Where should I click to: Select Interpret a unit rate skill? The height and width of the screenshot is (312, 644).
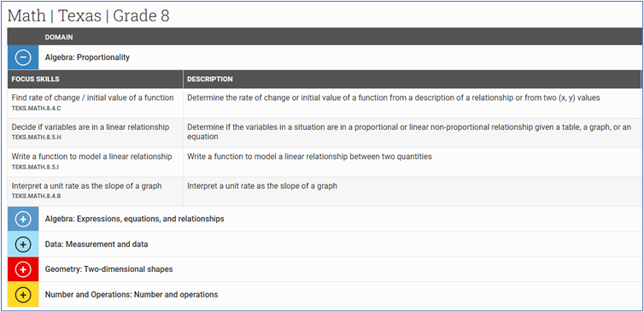click(86, 185)
